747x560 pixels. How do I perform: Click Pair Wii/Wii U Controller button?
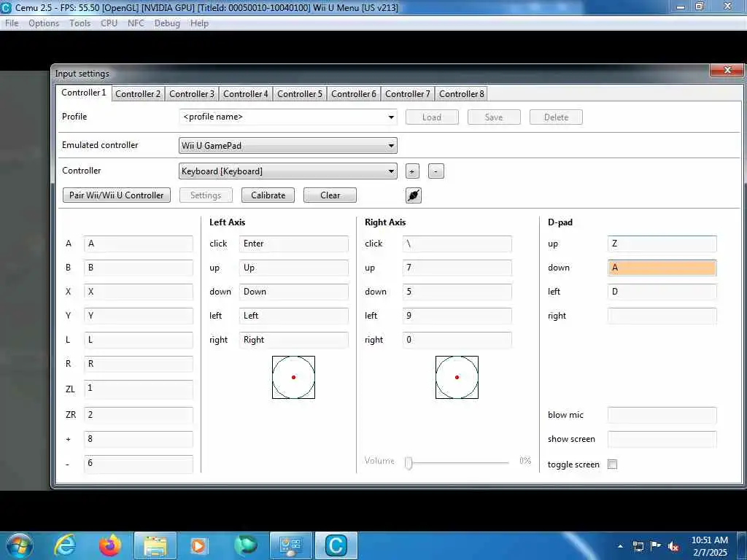tap(117, 195)
